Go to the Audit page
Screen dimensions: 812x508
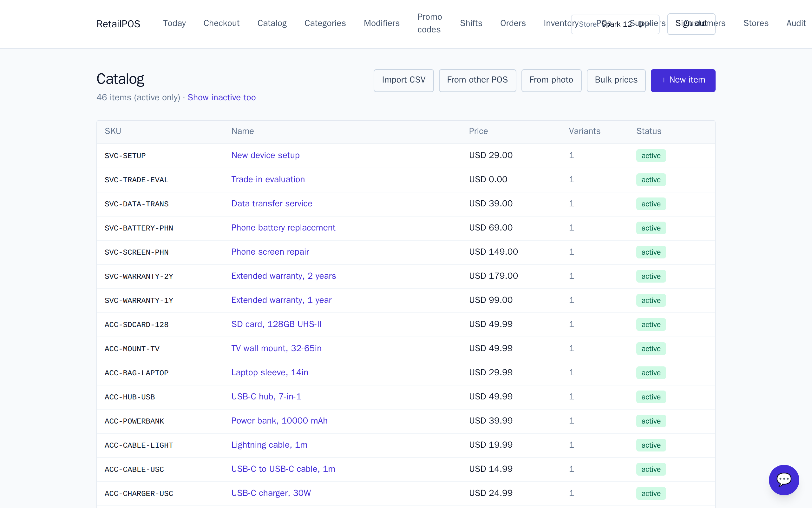796,23
